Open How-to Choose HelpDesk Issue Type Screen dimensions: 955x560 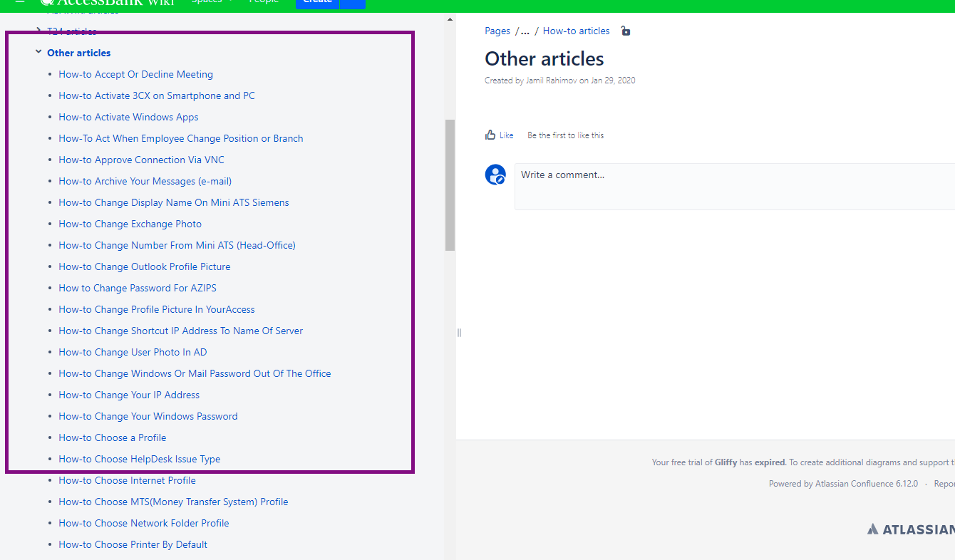[140, 459]
